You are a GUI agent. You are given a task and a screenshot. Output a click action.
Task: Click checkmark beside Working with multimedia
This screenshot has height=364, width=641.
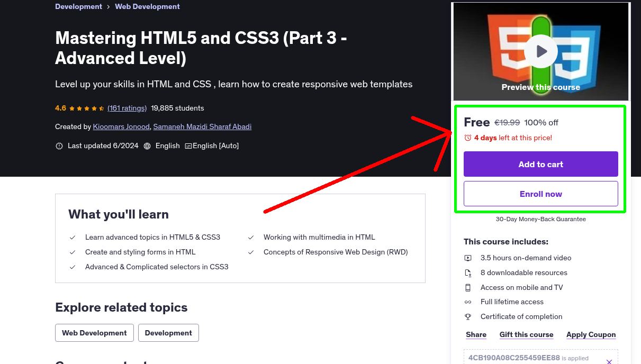pyautogui.click(x=251, y=238)
